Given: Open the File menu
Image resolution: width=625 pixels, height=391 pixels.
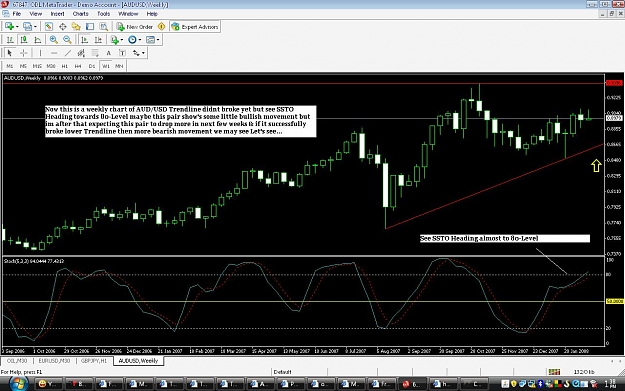Looking at the screenshot, I should 17,14.
